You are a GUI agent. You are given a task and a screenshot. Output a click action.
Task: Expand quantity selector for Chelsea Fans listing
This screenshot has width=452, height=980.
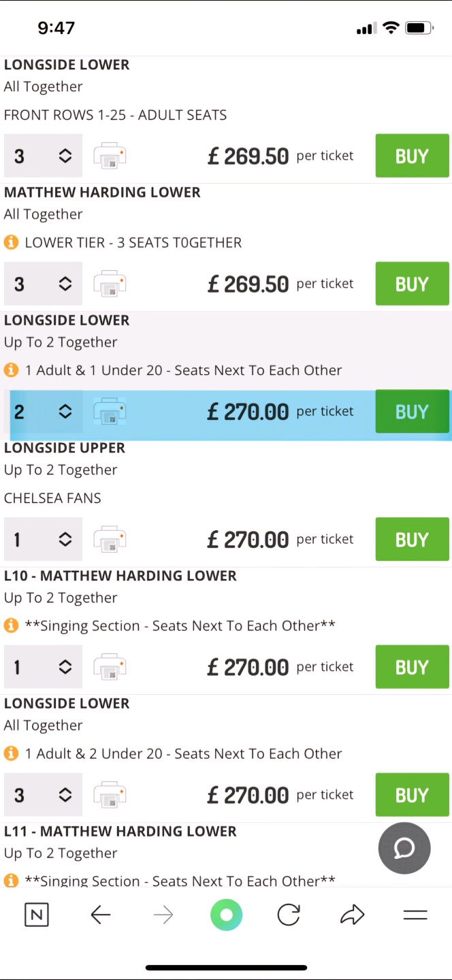click(x=43, y=540)
